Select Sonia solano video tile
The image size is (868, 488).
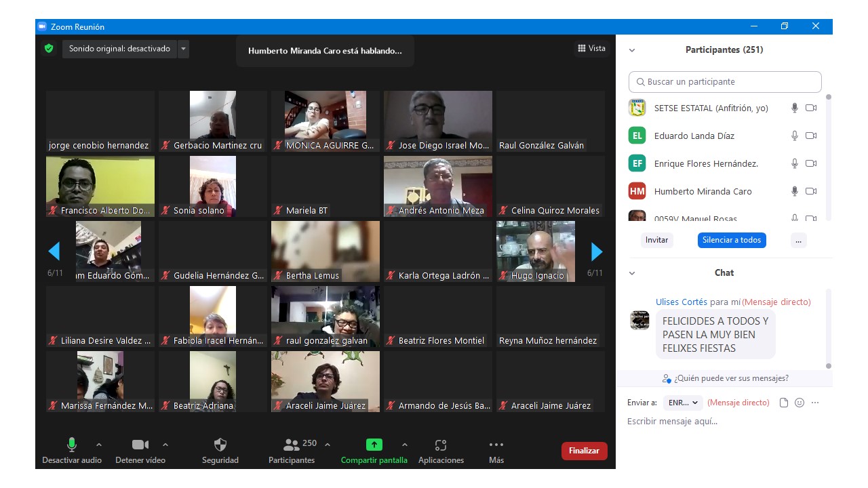213,186
